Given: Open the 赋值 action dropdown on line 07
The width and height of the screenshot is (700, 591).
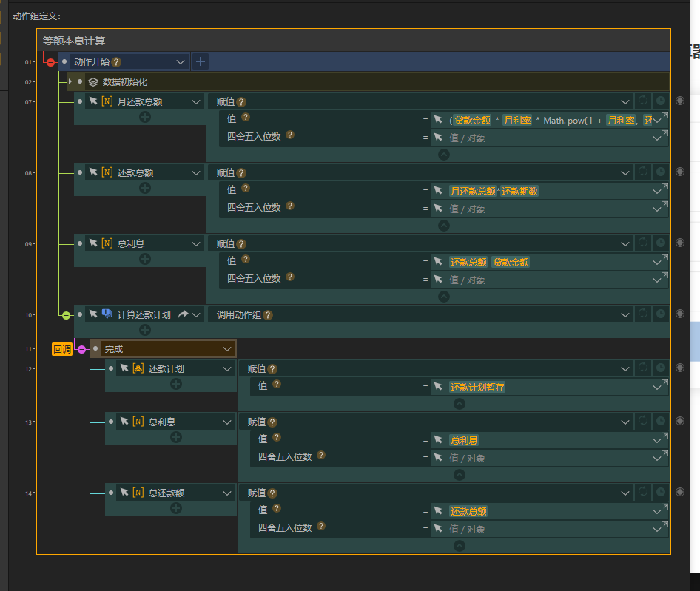Looking at the screenshot, I should 625,102.
